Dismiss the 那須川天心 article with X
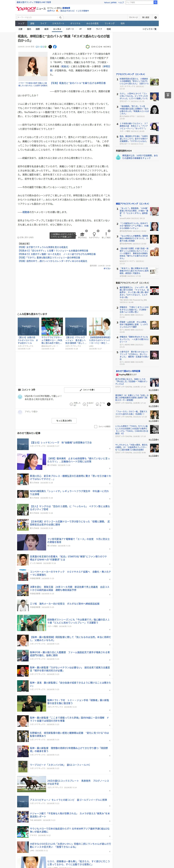The image size is (174, 868). point(109,483)
